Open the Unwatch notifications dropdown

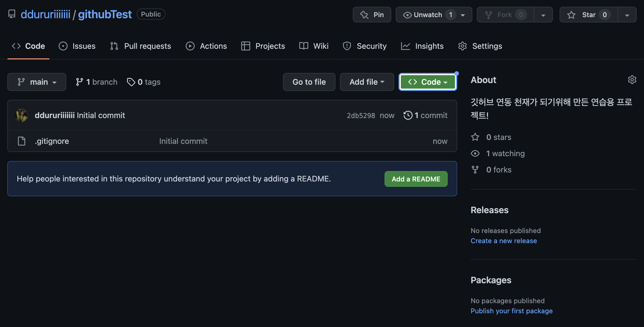point(434,15)
